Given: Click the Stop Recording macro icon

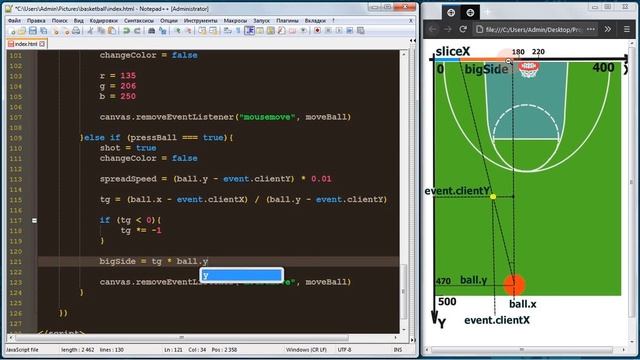Looking at the screenshot, I should pos(328,31).
